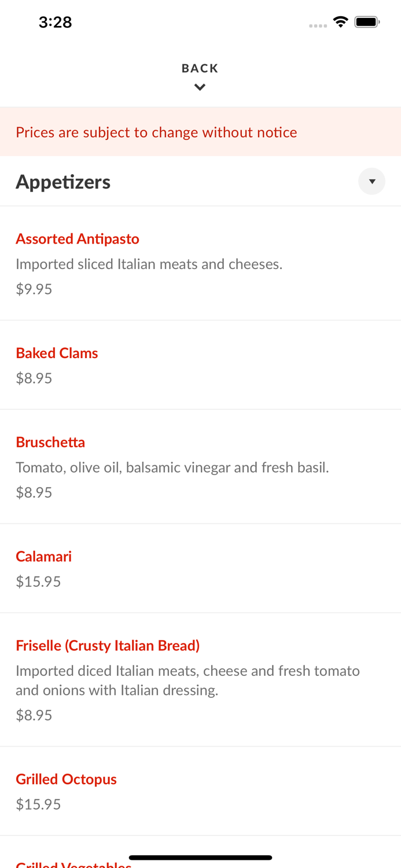View the Calamari item details
Image resolution: width=401 pixels, height=868 pixels.
43,556
